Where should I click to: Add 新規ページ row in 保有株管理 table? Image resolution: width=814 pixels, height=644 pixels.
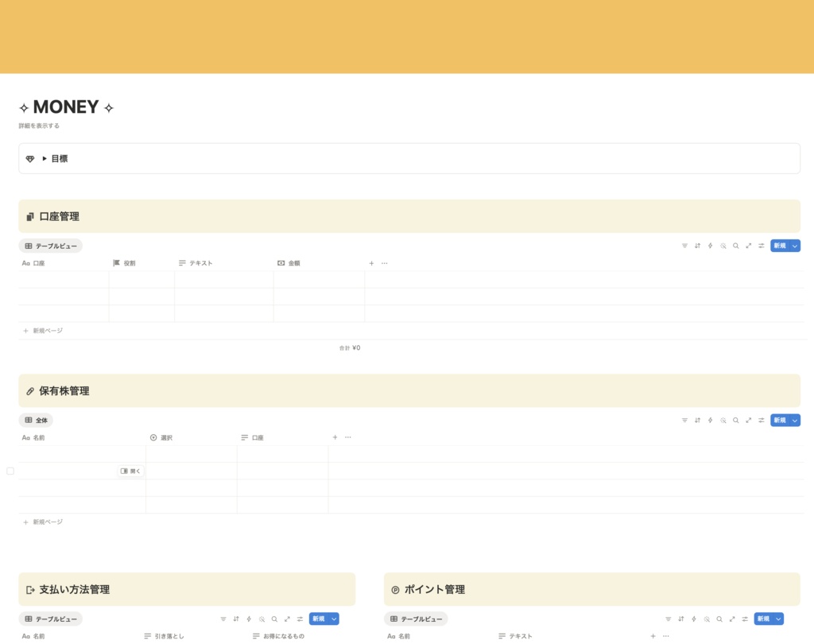coord(43,522)
